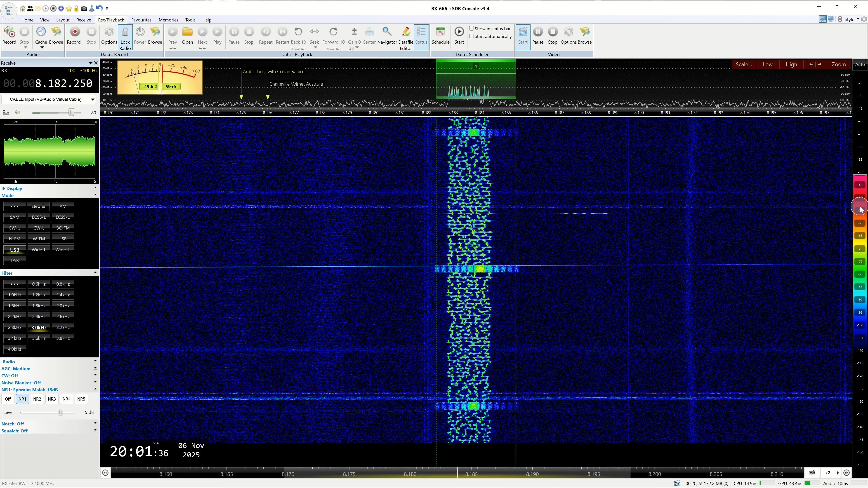This screenshot has height=488, width=868.
Task: Click the NR Level slider handle
Action: pos(60,412)
